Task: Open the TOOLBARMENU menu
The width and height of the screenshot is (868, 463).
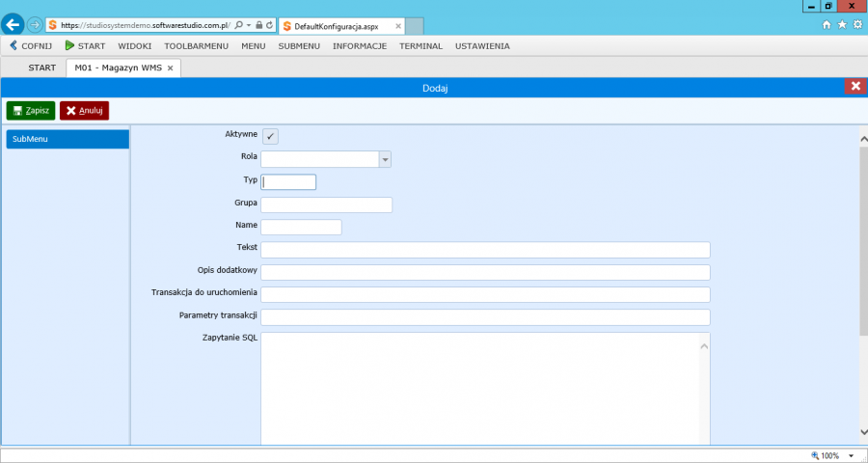Action: (x=197, y=46)
